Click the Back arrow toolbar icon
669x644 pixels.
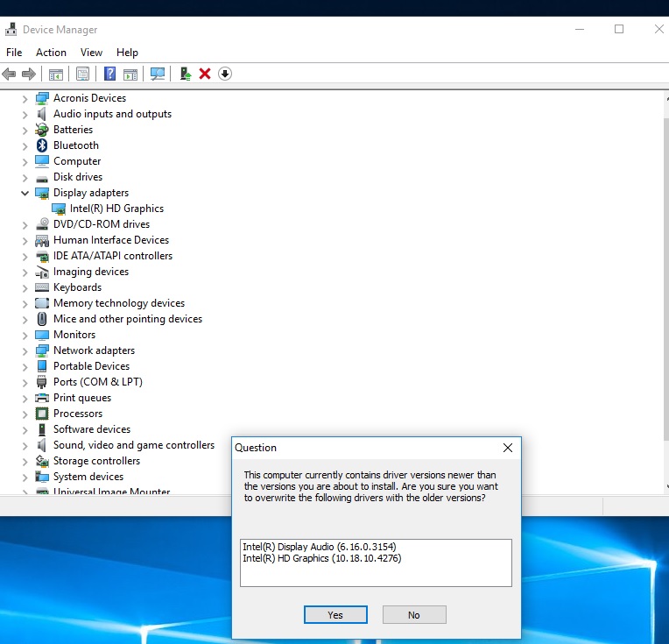pyautogui.click(x=9, y=74)
